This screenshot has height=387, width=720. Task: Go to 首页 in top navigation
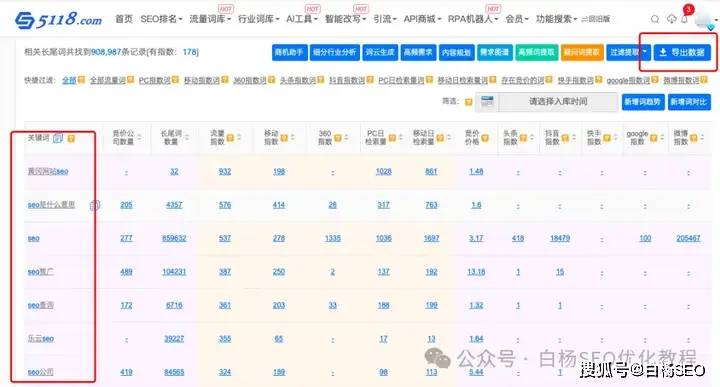pyautogui.click(x=124, y=19)
